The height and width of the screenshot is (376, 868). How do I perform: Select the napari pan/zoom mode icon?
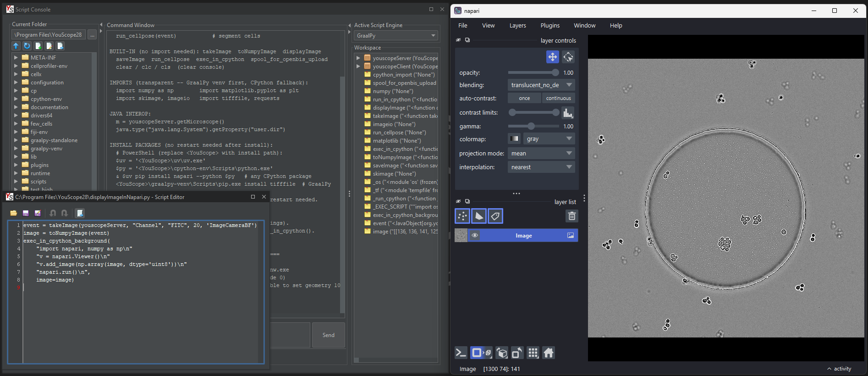pos(553,57)
